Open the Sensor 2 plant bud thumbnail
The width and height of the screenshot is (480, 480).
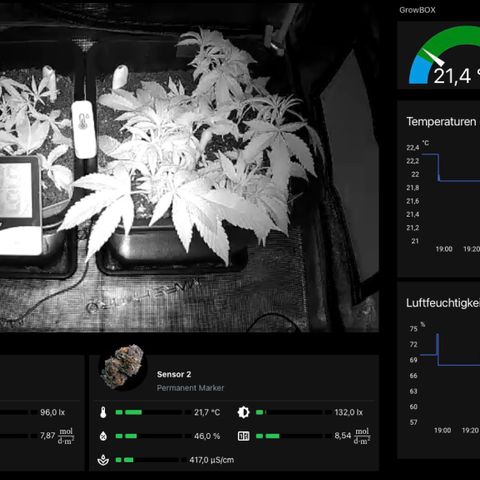point(124,368)
